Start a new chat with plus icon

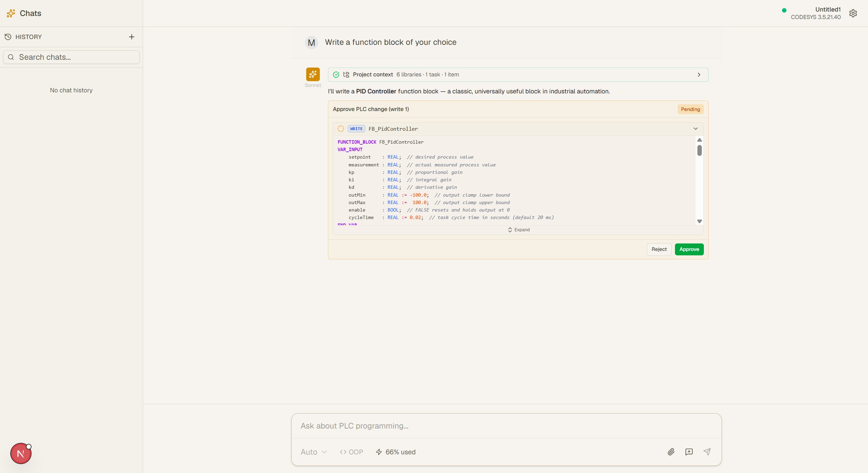pyautogui.click(x=132, y=37)
